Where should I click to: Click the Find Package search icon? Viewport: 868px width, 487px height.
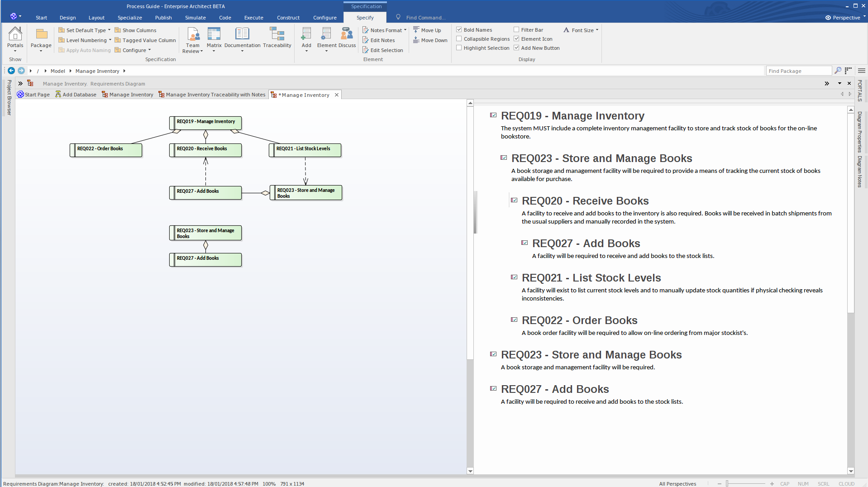pyautogui.click(x=837, y=71)
